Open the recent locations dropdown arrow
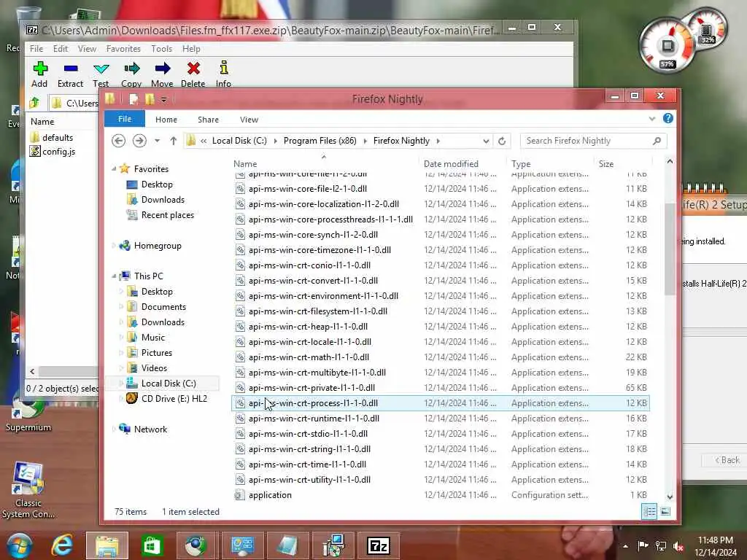 tap(158, 141)
